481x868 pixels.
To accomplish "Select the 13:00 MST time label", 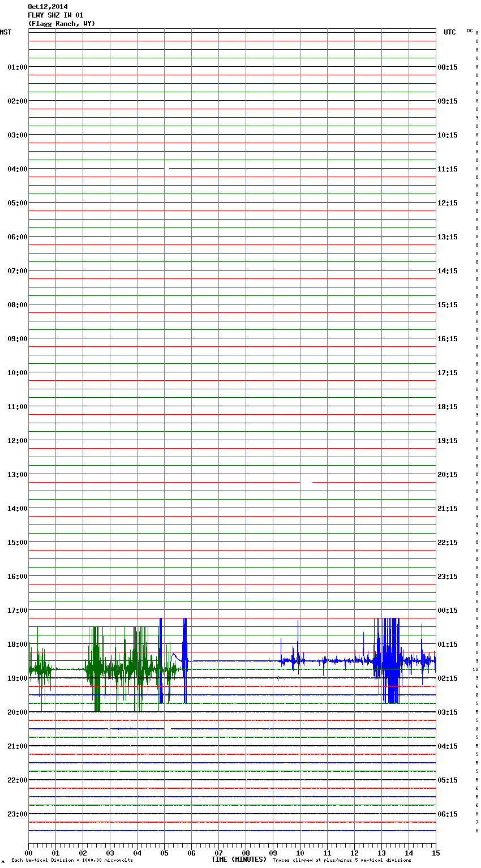I will 18,475.
